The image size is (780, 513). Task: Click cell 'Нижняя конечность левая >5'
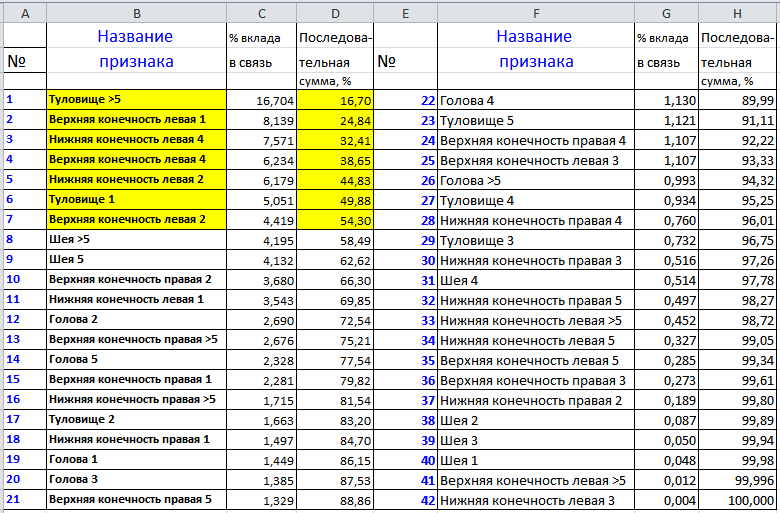pyautogui.click(x=536, y=320)
